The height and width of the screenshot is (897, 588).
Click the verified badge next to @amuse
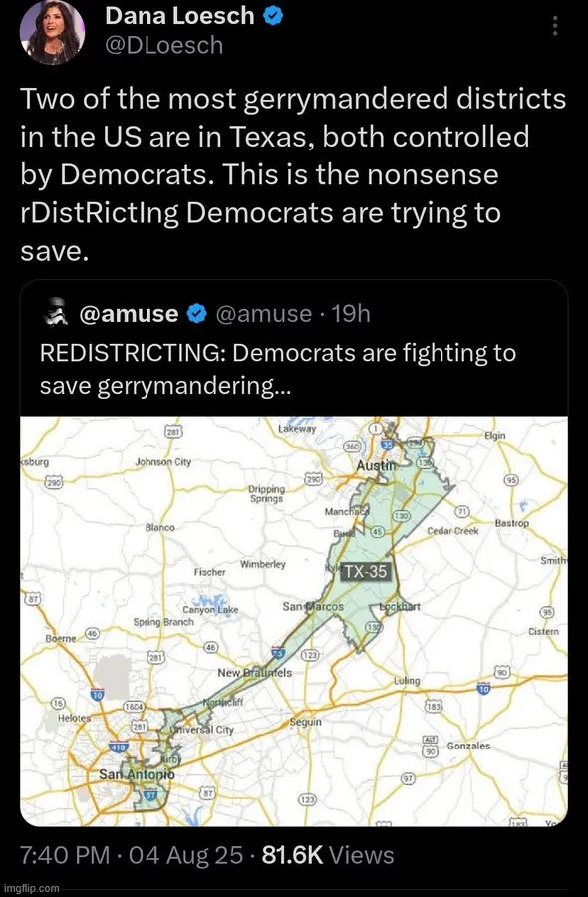coord(197,314)
